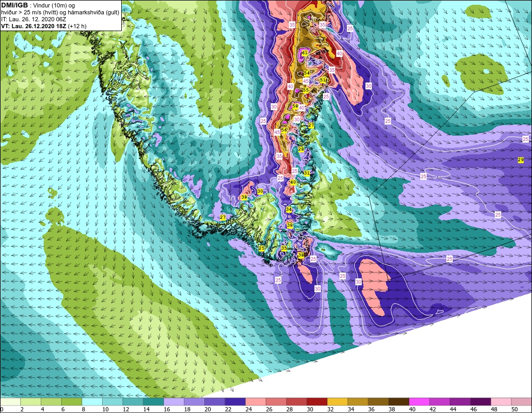Click the peak gust label 61

tap(305, 53)
